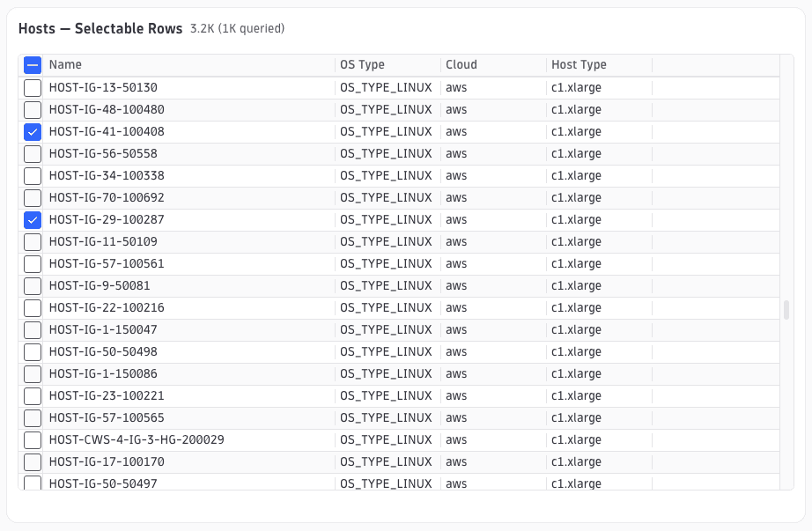The width and height of the screenshot is (812, 531).
Task: Enable the HOST-IG-34-100338 checkbox
Action: 33,175
